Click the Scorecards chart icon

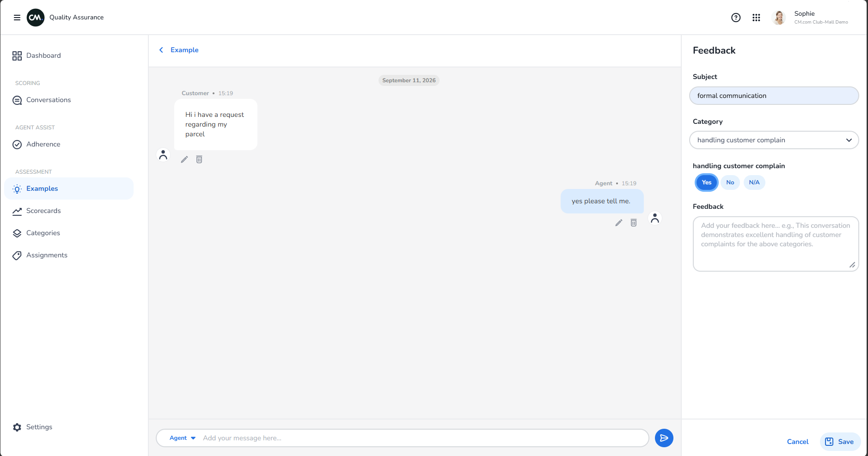click(x=17, y=211)
